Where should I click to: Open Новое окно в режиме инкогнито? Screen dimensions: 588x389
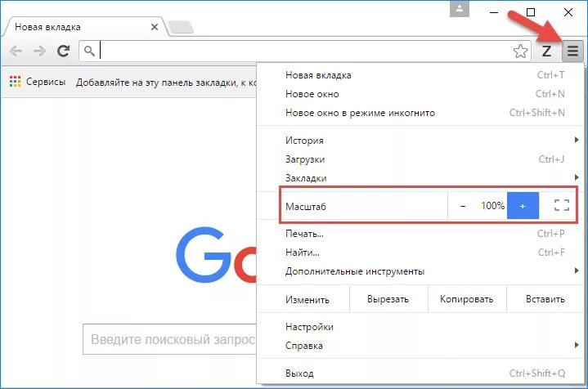point(420,113)
